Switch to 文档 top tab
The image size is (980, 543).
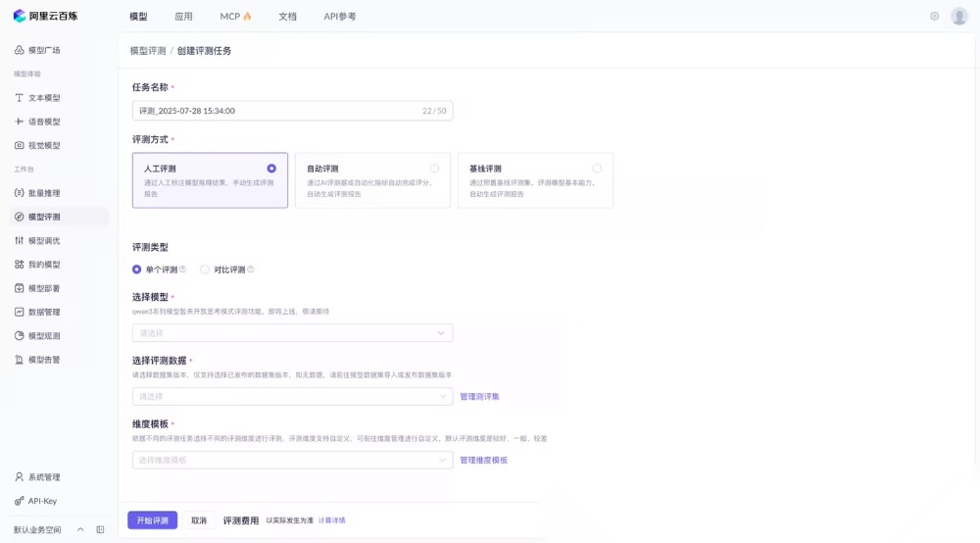[x=287, y=17]
